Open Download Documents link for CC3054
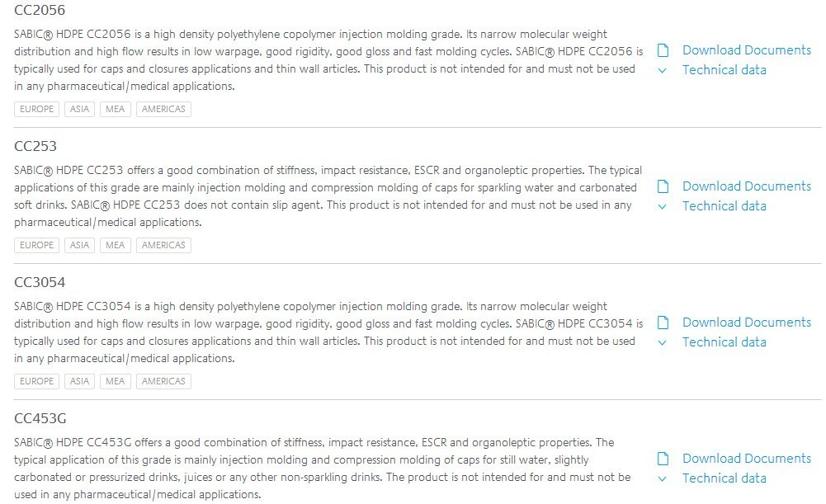The image size is (826, 504). click(747, 323)
